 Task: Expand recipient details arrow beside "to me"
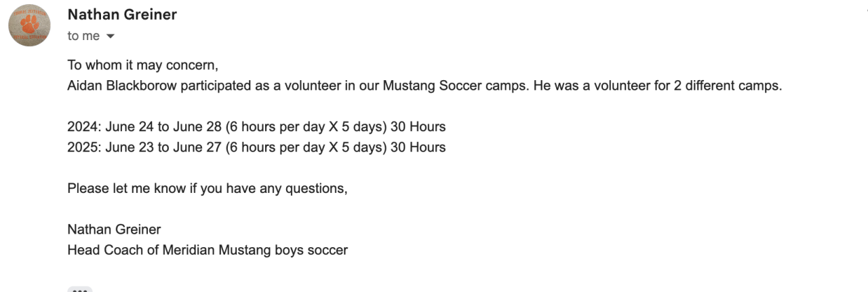coord(111,37)
